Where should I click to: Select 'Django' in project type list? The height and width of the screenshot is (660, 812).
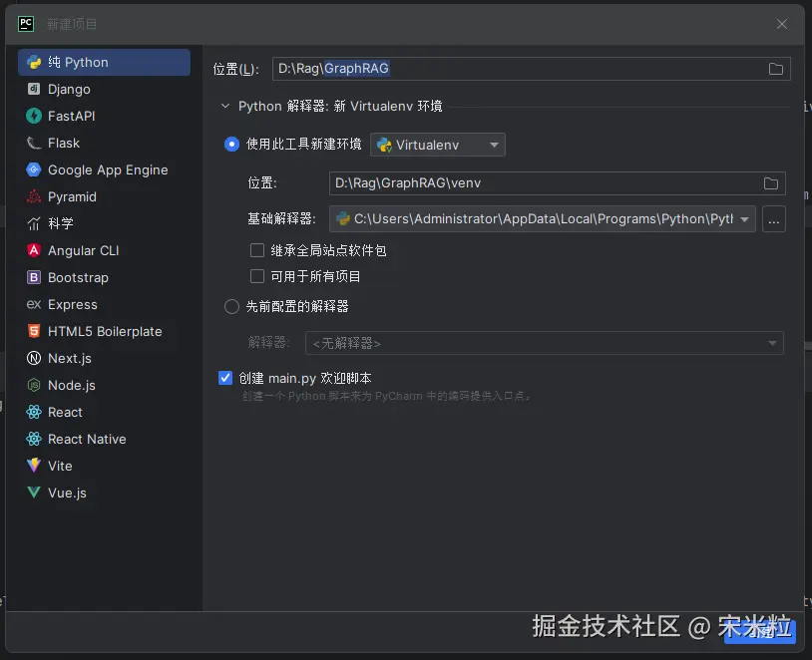coord(69,90)
